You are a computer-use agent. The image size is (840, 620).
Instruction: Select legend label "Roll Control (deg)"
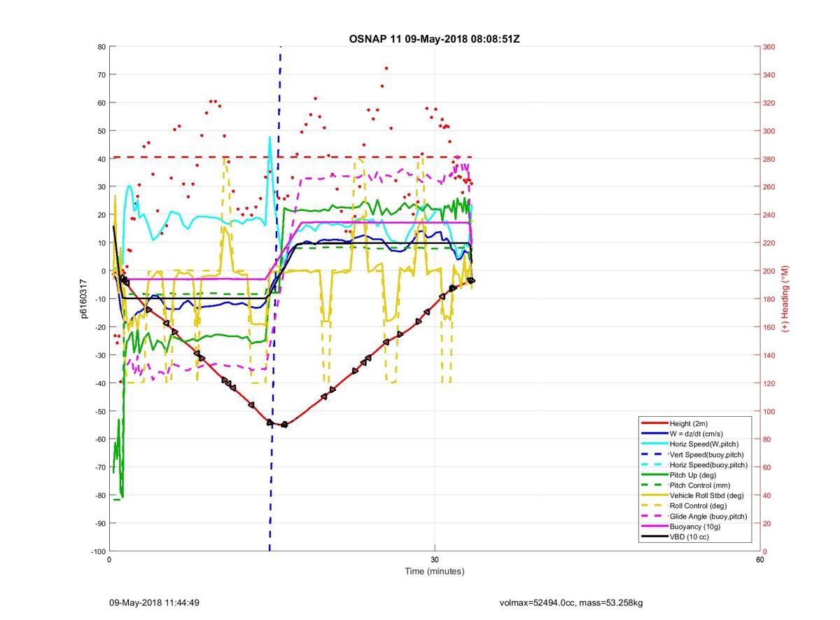click(x=698, y=505)
